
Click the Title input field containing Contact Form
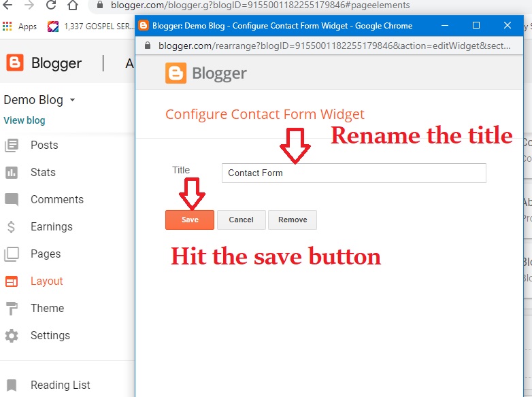(x=354, y=173)
